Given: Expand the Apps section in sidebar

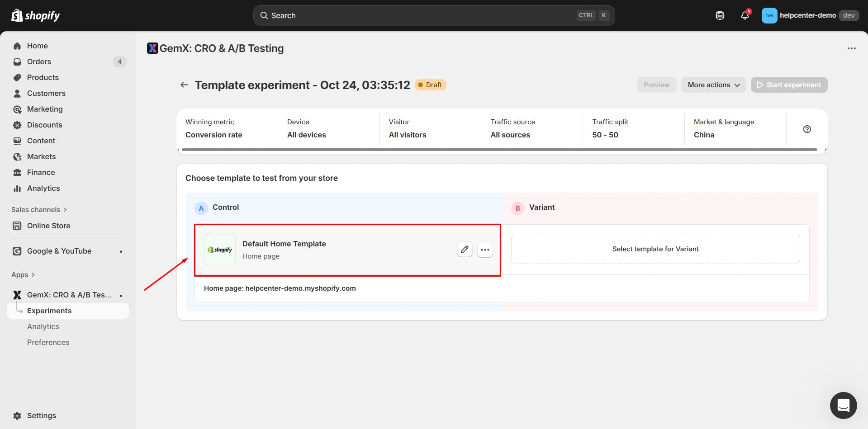Looking at the screenshot, I should click(x=23, y=275).
